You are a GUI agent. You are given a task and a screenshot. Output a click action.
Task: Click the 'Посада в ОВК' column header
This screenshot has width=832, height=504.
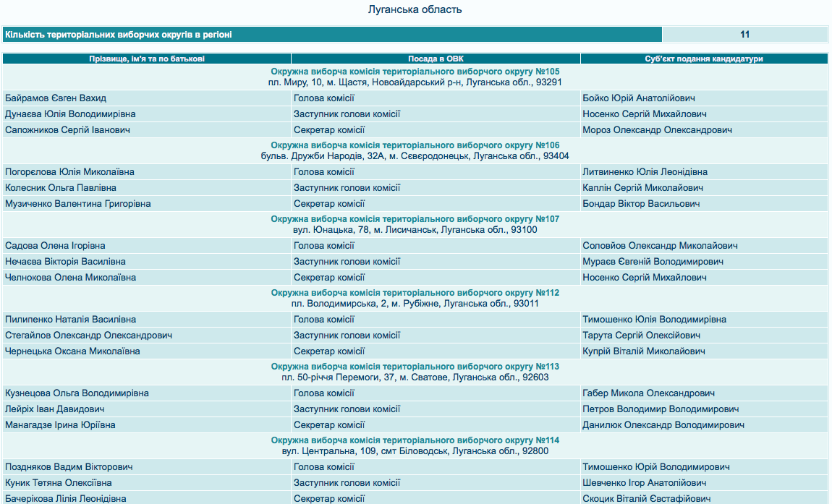[435, 59]
